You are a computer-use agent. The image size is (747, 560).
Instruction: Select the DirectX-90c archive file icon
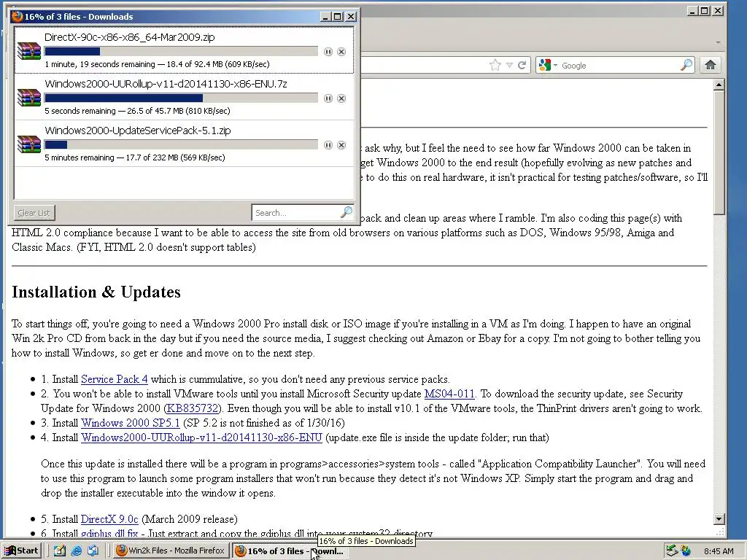(x=29, y=50)
